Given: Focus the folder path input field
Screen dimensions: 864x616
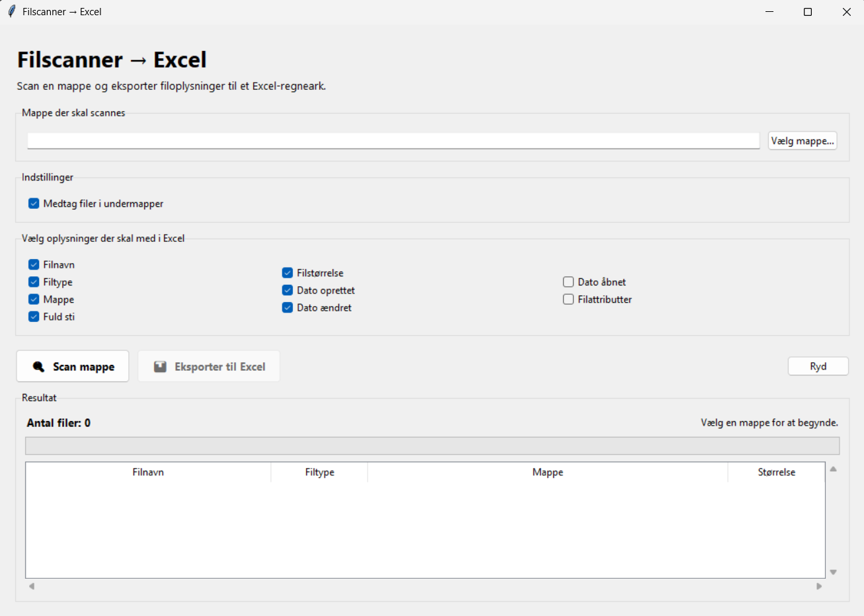Looking at the screenshot, I should click(x=393, y=141).
